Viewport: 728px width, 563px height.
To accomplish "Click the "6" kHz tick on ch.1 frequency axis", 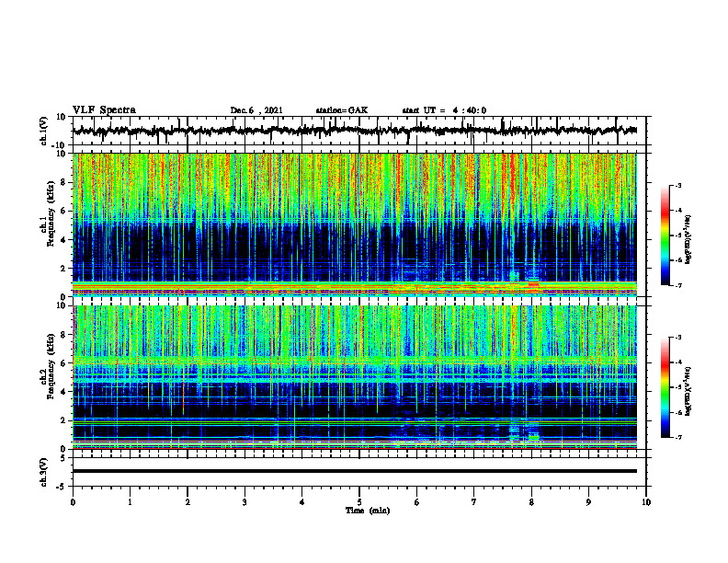I will click(x=65, y=211).
